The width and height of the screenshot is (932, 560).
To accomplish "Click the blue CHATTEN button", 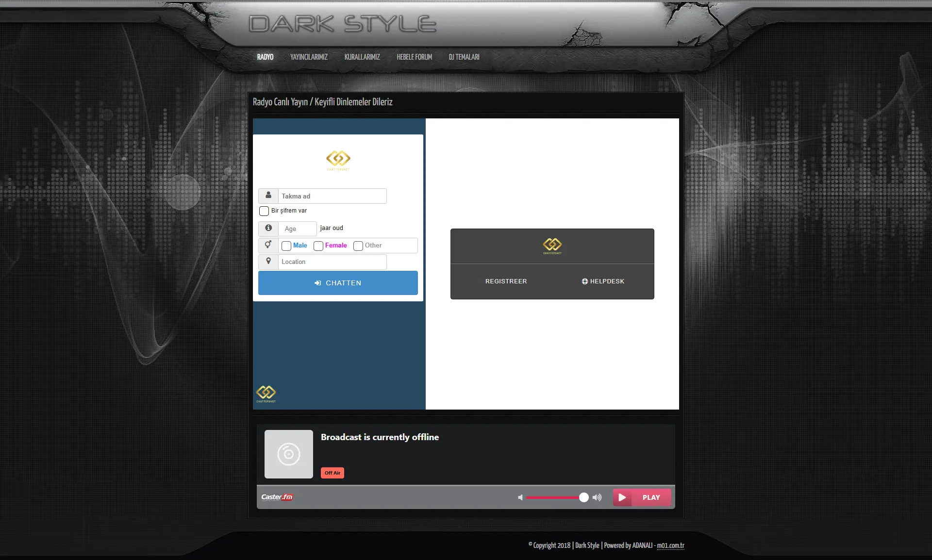I will (x=338, y=283).
